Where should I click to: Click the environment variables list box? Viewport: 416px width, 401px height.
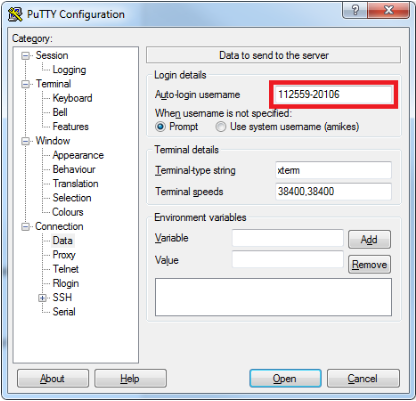coord(273,297)
